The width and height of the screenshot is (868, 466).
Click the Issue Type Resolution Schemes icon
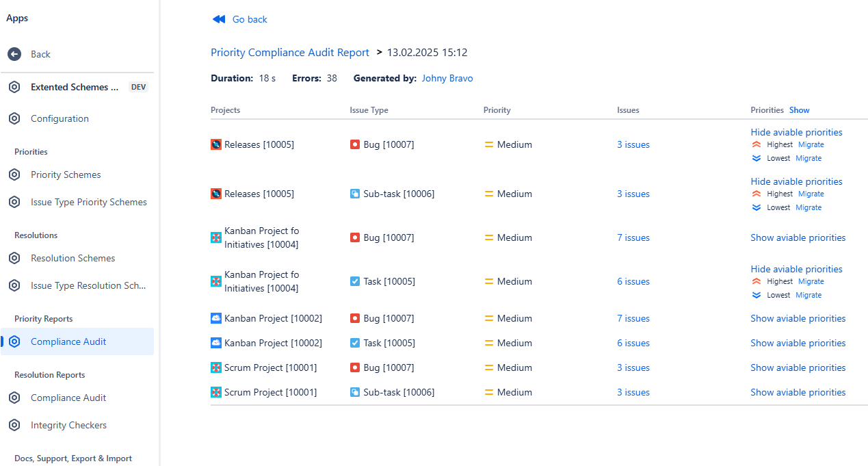coord(14,285)
